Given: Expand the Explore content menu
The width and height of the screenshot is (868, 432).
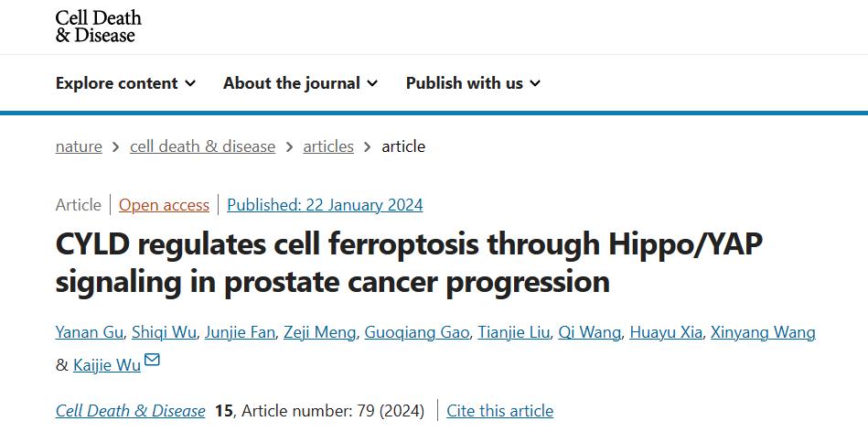Looking at the screenshot, I should 125,83.
